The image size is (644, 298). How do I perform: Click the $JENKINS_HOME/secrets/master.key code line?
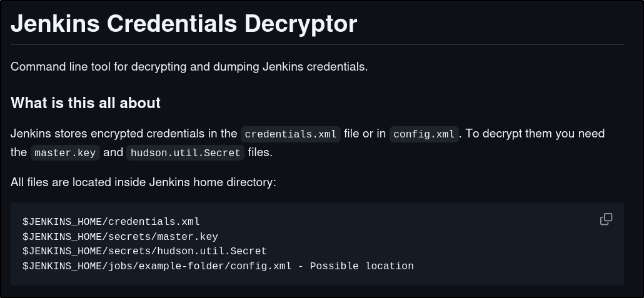(x=120, y=236)
